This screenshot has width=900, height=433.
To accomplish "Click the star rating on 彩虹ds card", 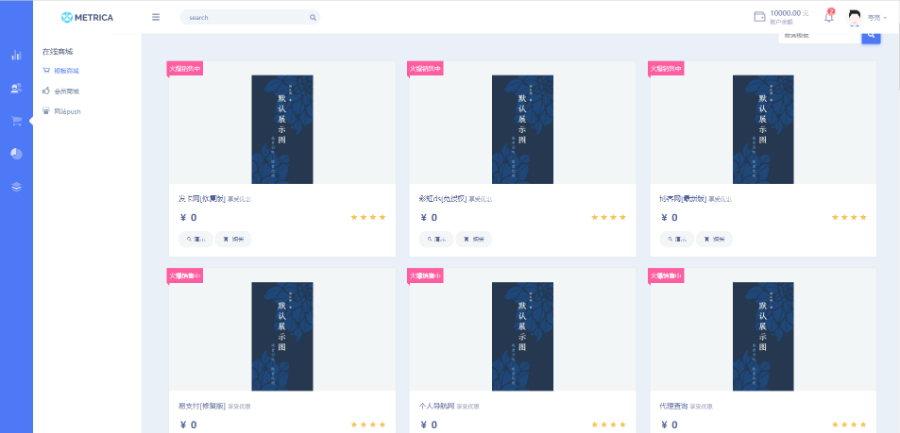I will pyautogui.click(x=608, y=217).
